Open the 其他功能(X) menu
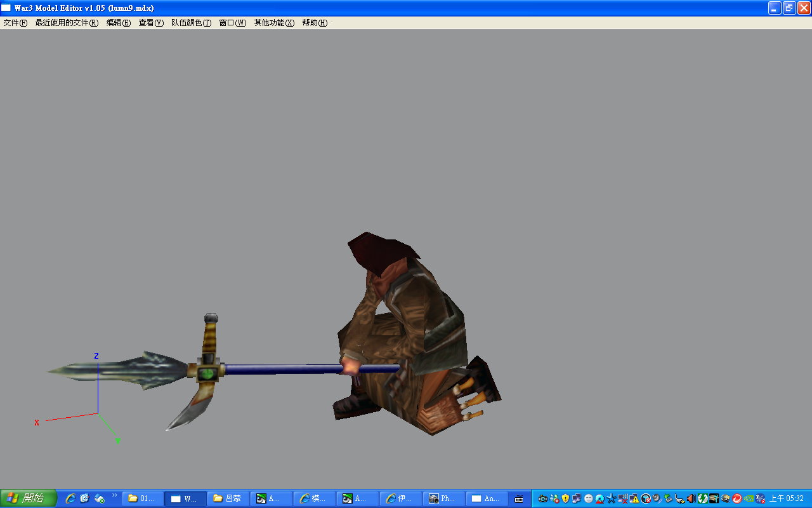The height and width of the screenshot is (508, 812). point(274,23)
